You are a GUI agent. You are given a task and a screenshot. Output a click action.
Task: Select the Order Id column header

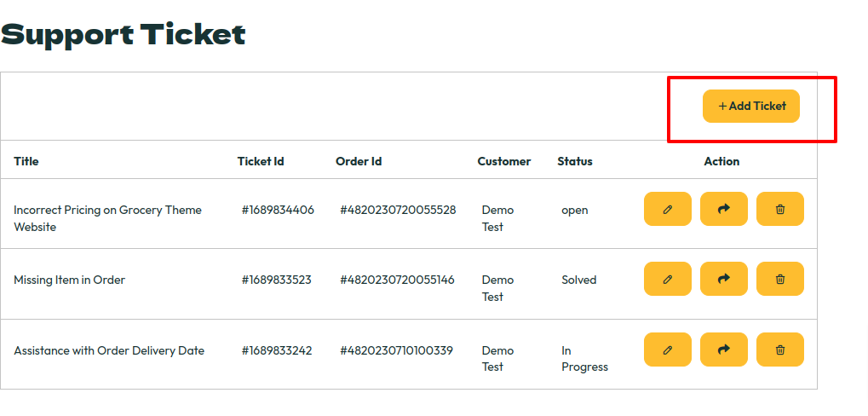pos(359,161)
